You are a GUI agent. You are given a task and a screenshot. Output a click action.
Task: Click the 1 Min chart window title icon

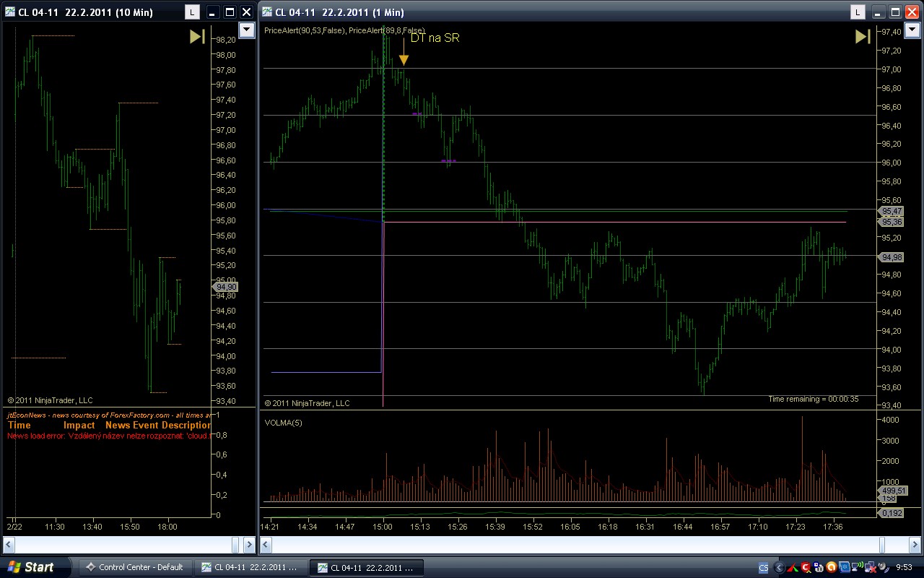coord(267,12)
